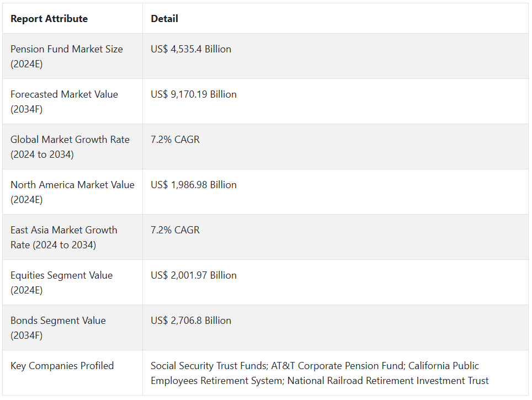Click the "Detail" column header
This screenshot has height=400, width=532.
164,19
